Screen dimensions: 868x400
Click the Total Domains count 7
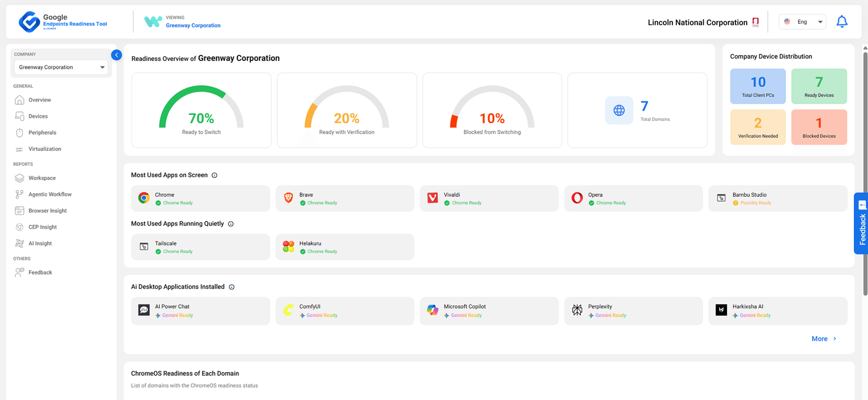(x=644, y=106)
